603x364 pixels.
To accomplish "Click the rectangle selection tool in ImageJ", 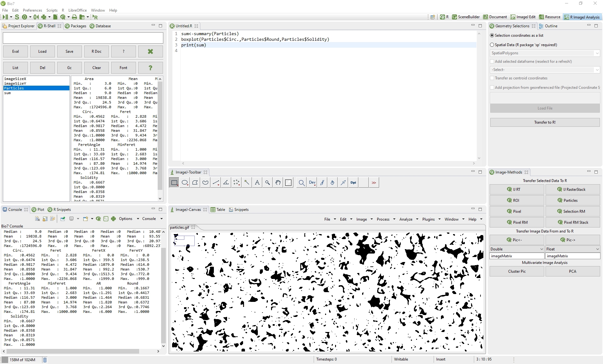I will pos(174,182).
